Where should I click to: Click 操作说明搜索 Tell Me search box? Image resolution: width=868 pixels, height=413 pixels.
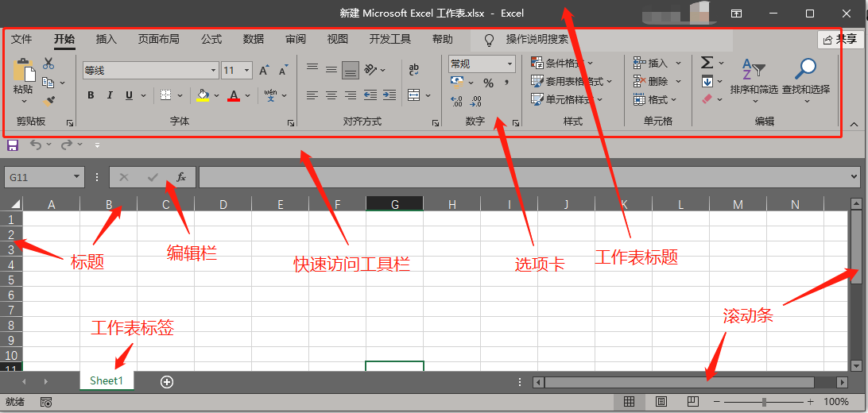pos(601,40)
